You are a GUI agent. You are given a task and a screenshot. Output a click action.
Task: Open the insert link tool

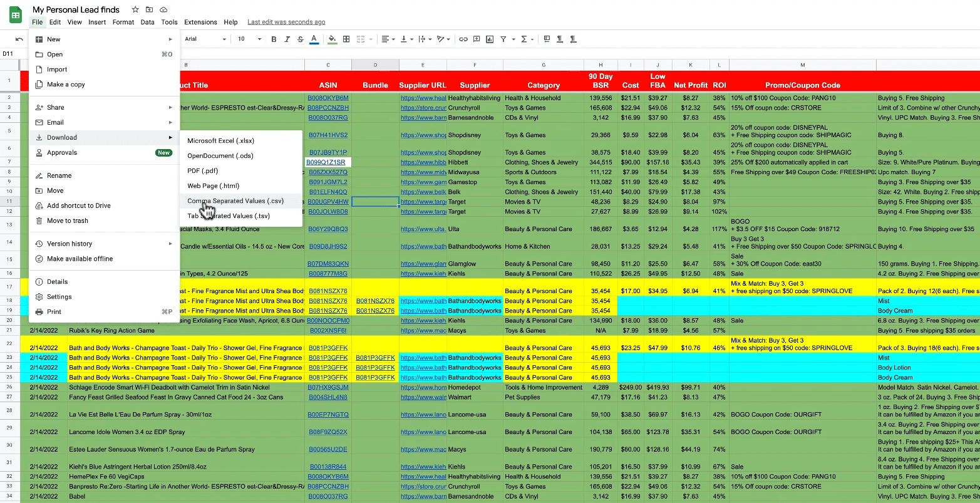click(x=463, y=39)
